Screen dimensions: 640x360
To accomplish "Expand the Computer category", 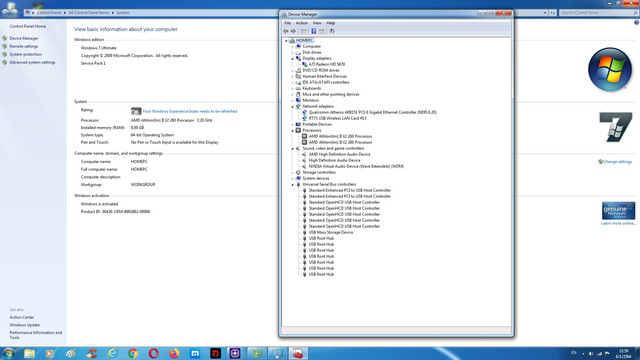I will coord(293,47).
